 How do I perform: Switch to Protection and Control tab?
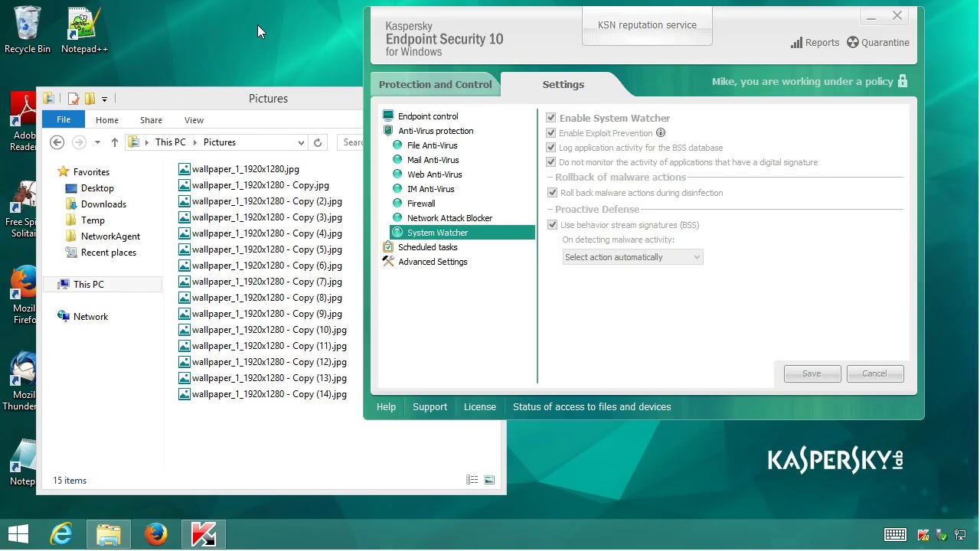[435, 84]
